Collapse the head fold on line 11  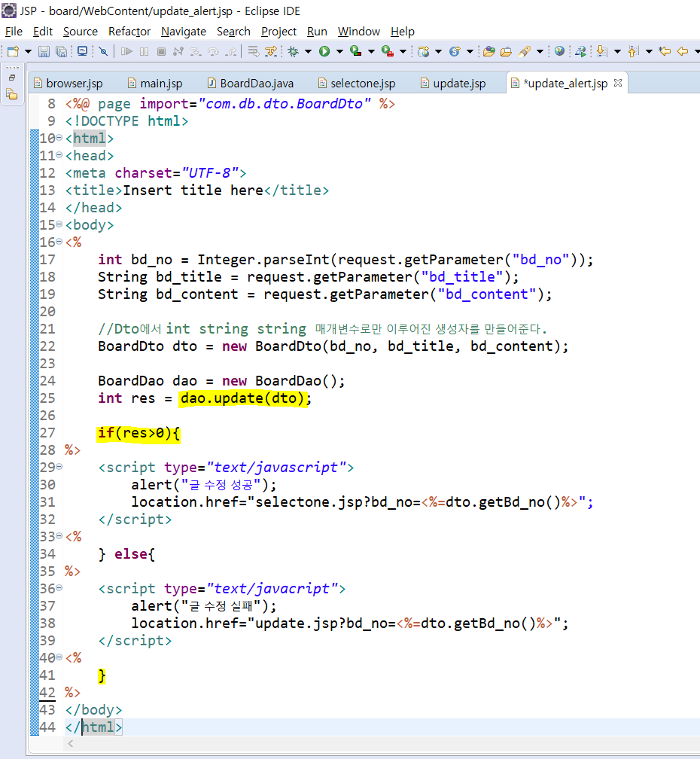tap(59, 155)
